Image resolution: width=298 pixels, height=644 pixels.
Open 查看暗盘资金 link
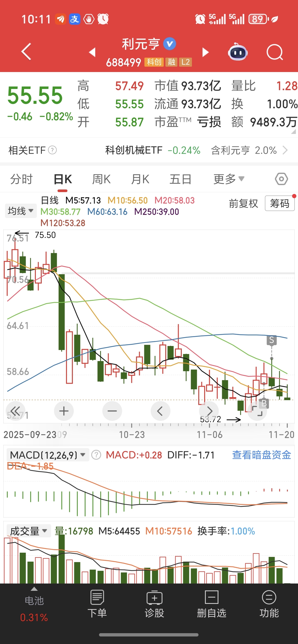261,455
